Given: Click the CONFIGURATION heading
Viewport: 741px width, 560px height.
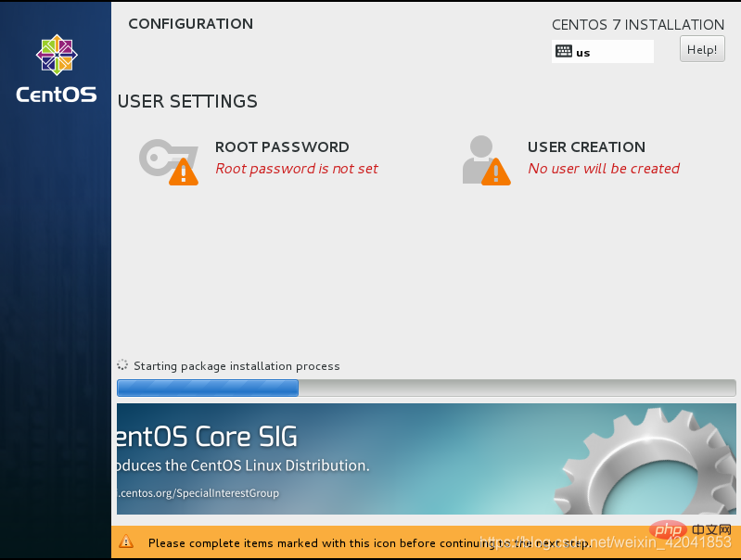Looking at the screenshot, I should pyautogui.click(x=191, y=23).
